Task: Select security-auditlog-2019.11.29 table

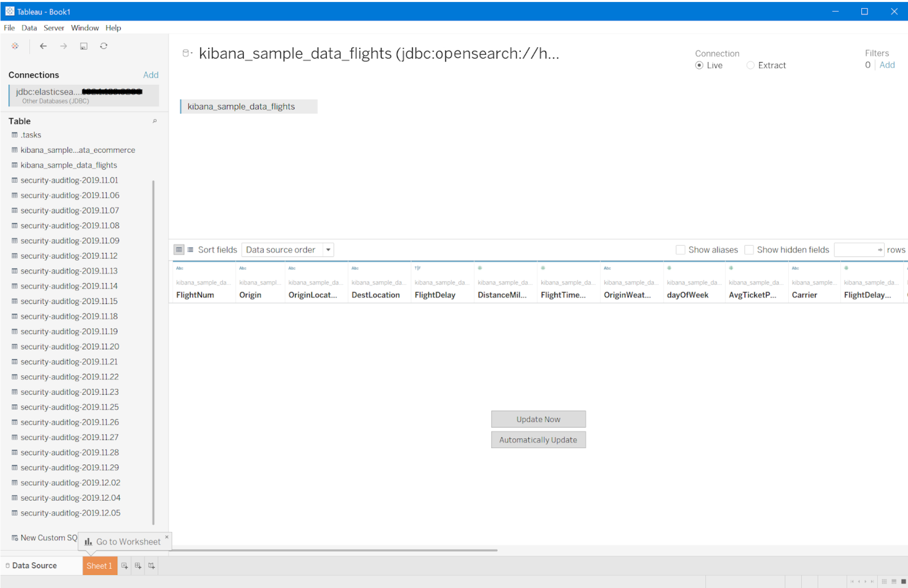Action: (70, 468)
